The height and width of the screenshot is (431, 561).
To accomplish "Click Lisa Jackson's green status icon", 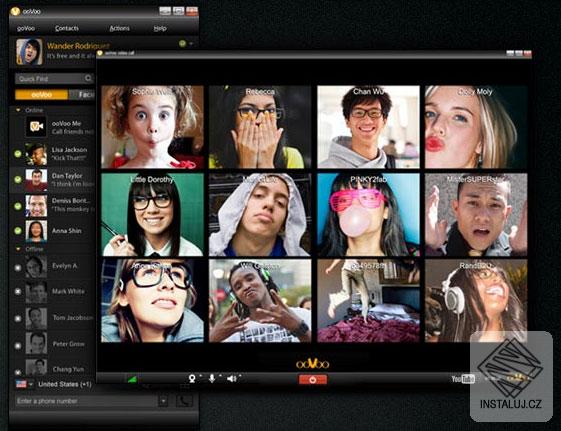I will 18,154.
